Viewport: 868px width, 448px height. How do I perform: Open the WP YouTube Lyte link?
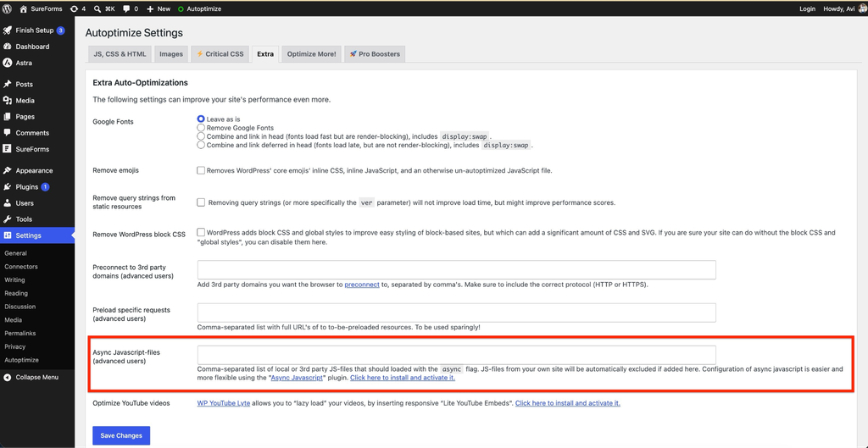point(222,403)
